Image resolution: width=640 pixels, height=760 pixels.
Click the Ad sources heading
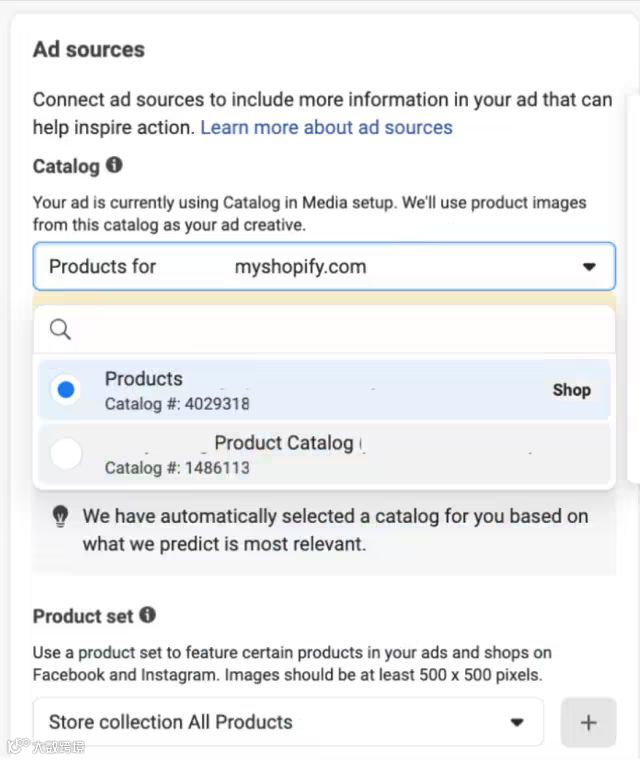point(88,49)
